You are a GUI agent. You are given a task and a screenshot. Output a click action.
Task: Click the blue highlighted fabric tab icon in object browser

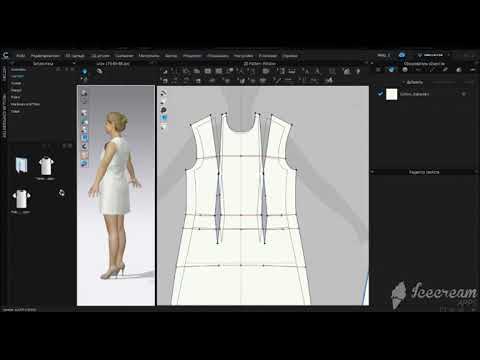coord(391,69)
